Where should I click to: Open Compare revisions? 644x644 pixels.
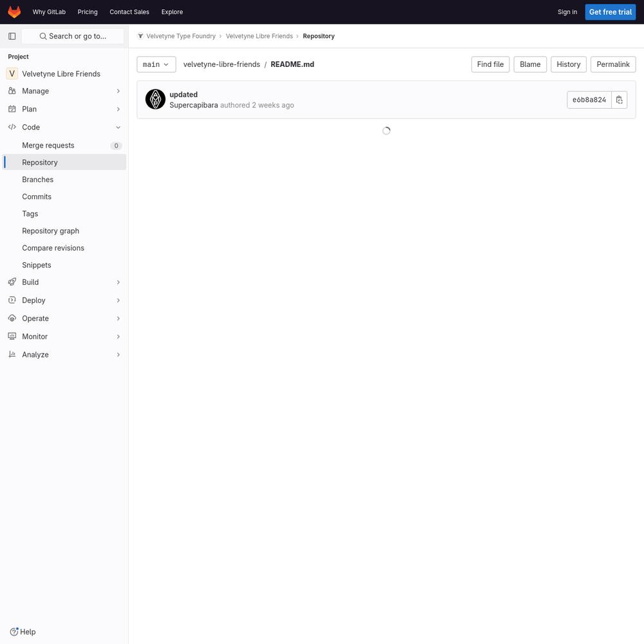pyautogui.click(x=64, y=248)
